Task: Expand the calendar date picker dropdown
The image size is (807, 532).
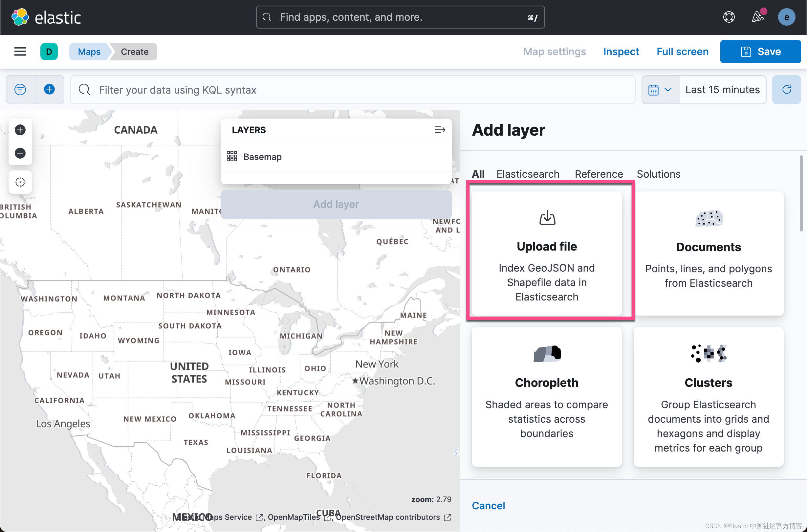Action: 660,90
